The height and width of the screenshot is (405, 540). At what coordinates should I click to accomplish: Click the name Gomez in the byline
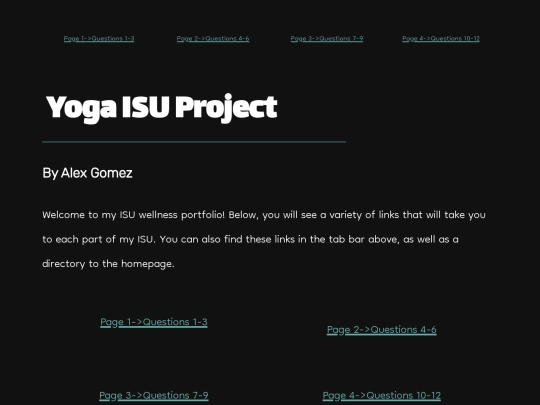tap(112, 173)
